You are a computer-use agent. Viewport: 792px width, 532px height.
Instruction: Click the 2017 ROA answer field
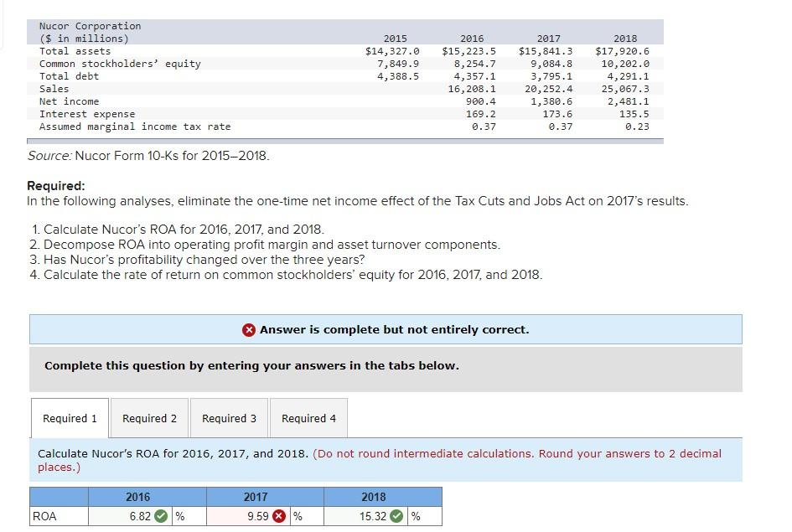click(249, 516)
